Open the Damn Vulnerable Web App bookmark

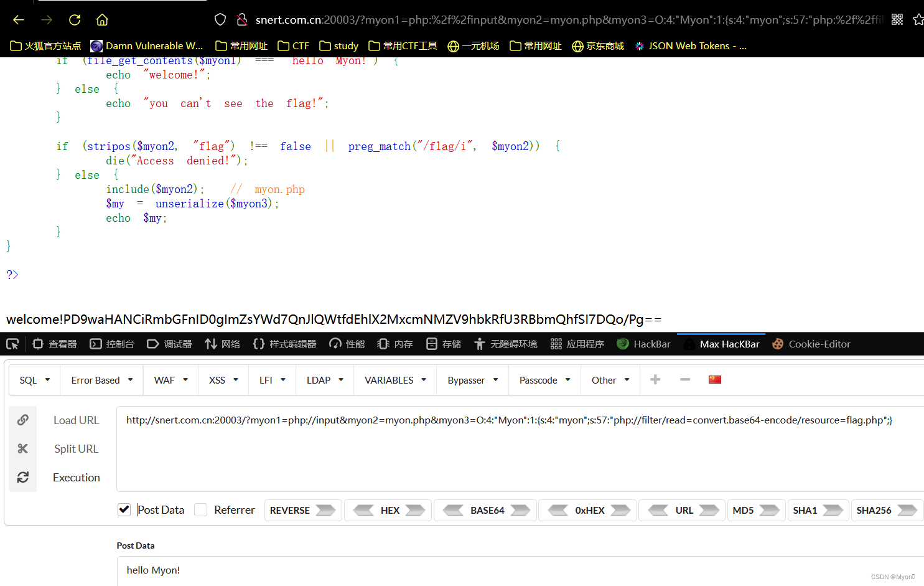coord(147,45)
